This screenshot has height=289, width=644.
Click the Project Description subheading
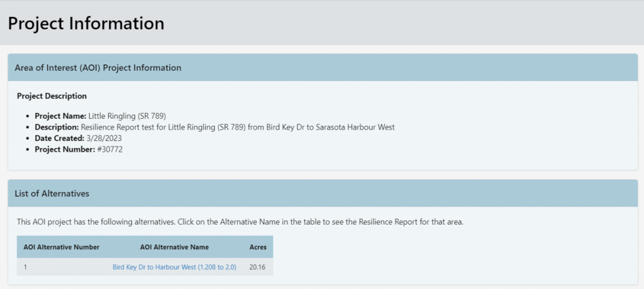(x=52, y=96)
